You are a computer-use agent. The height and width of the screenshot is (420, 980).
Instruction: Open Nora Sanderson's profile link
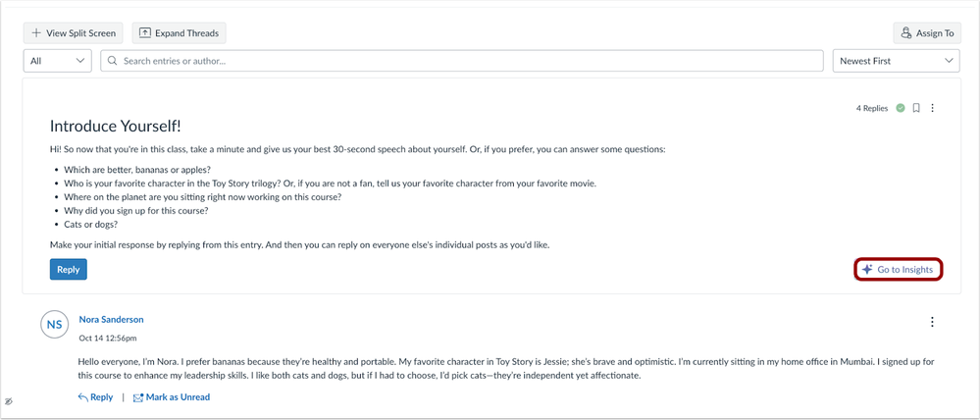tap(111, 319)
